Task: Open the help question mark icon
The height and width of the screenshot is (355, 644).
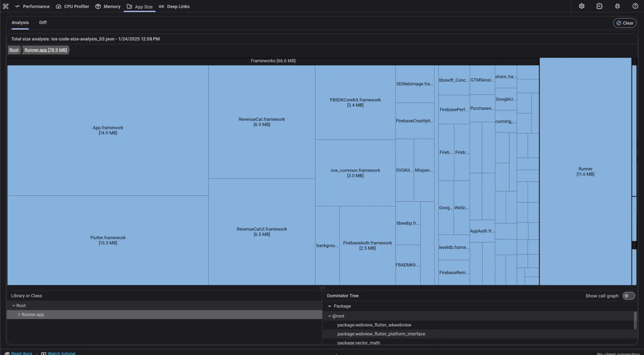Action: (635, 6)
